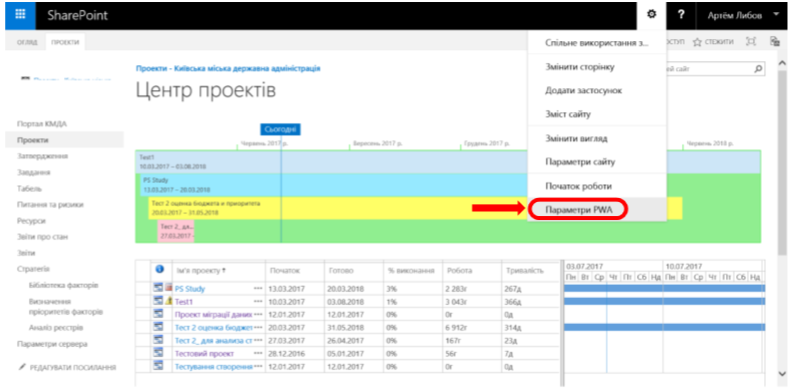Open Бібліотека факторів sub-link
Image resolution: width=791 pixels, height=388 pixels.
(64, 285)
